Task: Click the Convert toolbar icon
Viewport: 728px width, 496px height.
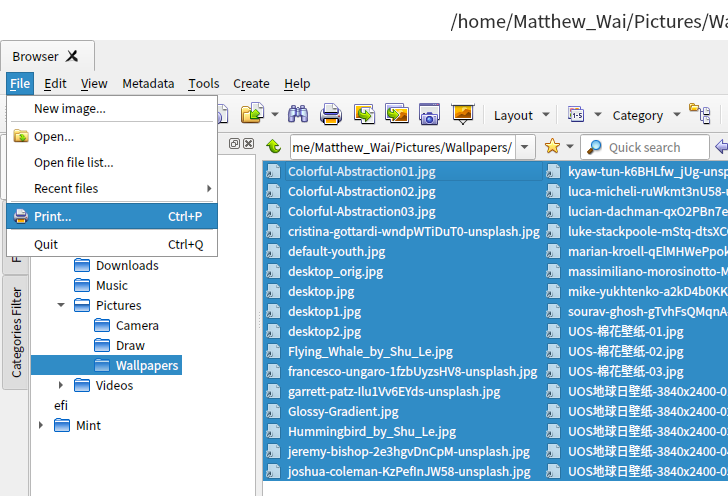Action: coord(364,114)
